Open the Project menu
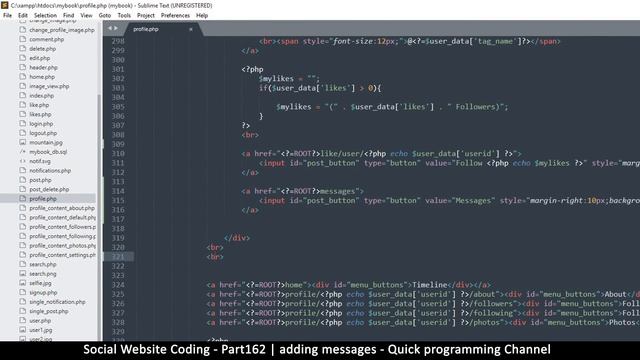This screenshot has height=360, width=640. [x=146, y=16]
